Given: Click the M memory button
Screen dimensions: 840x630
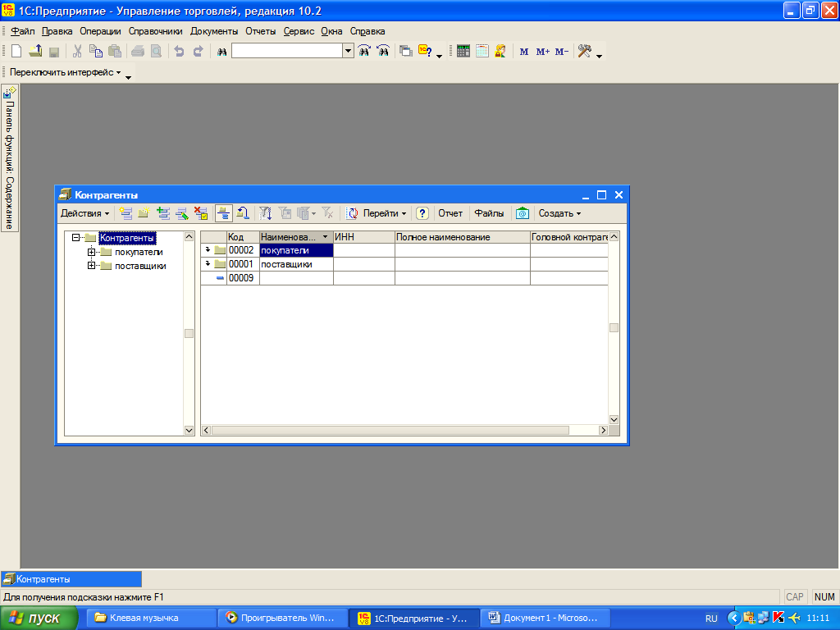Looking at the screenshot, I should coord(524,52).
